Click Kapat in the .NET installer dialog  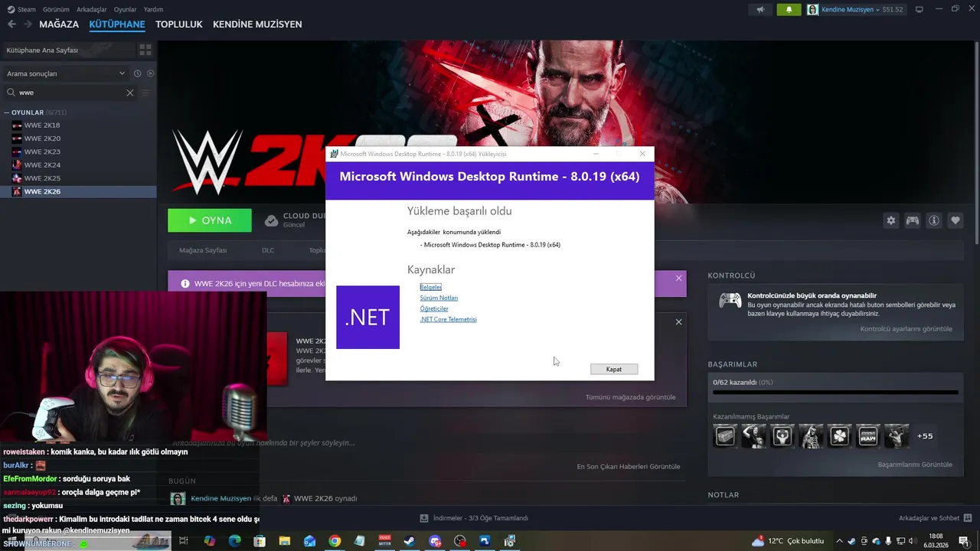pyautogui.click(x=614, y=369)
